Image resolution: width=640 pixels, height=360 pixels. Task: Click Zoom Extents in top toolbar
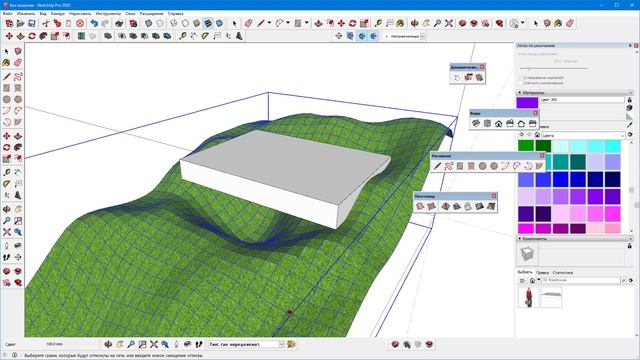(x=449, y=24)
